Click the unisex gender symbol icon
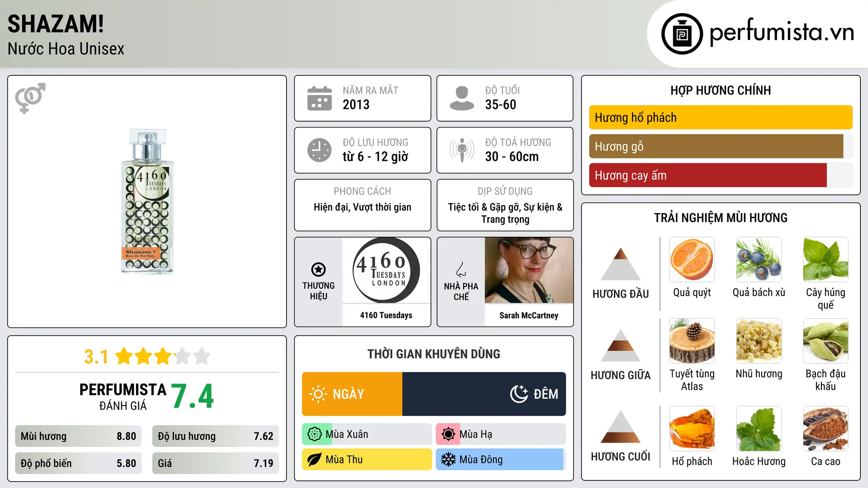This screenshot has width=868, height=488. point(30,98)
